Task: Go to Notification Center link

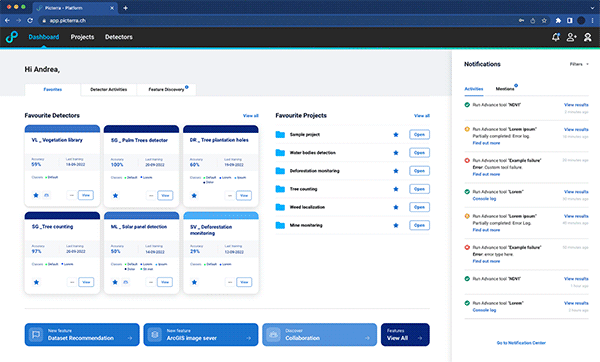Action: [x=521, y=343]
